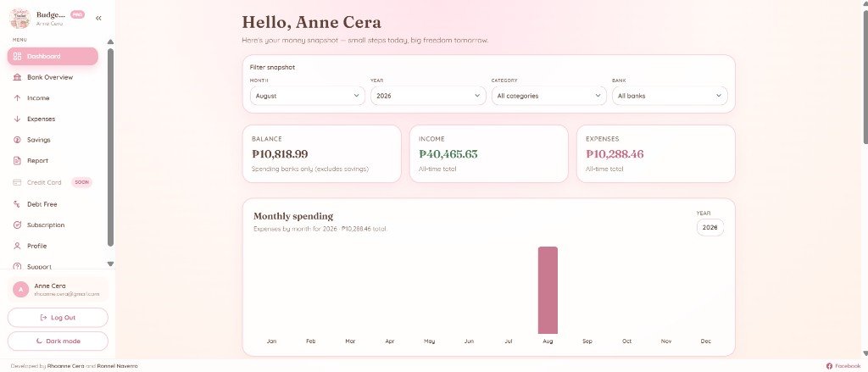Viewport: 868px width, 372px height.
Task: Click the Income amount ₱40,465.63
Action: tap(448, 154)
